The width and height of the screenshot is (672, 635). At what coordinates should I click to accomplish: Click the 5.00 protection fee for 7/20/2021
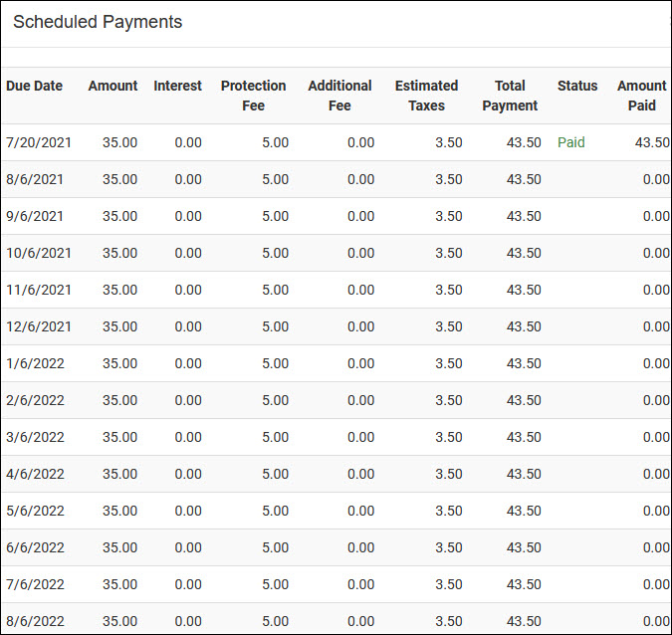(x=276, y=142)
